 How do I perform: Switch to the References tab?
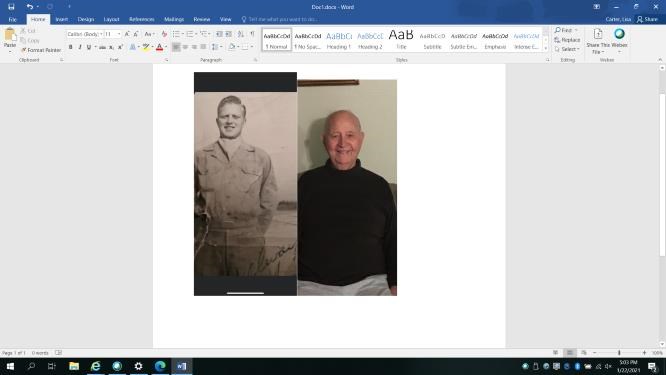(141, 20)
